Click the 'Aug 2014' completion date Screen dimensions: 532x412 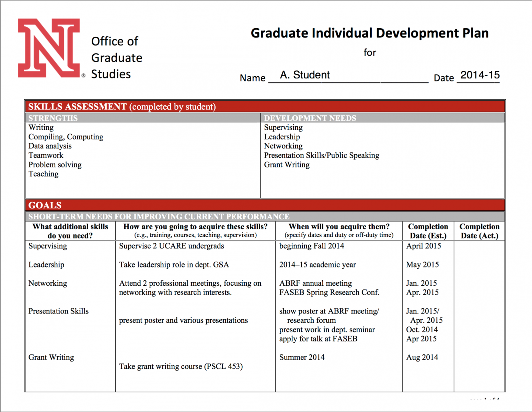pos(422,357)
